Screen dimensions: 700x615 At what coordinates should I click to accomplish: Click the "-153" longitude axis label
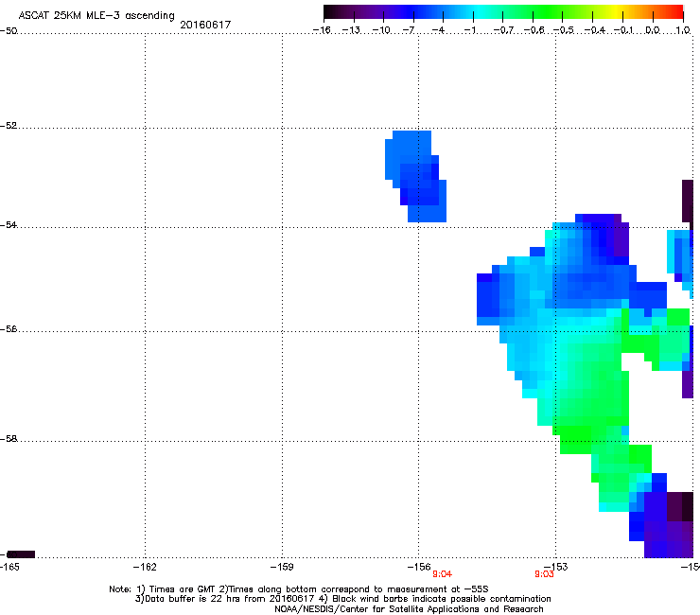(556, 567)
